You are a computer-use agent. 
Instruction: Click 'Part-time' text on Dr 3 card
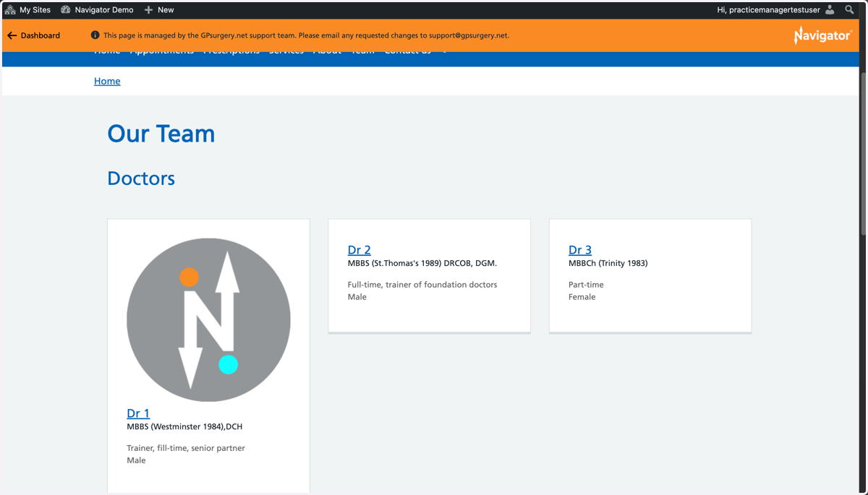point(586,285)
